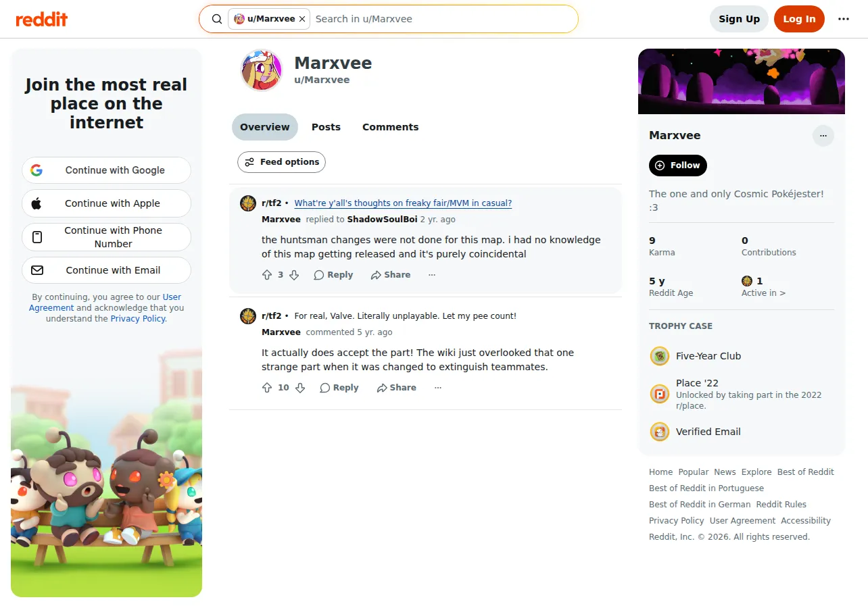Open the profile card three-dot menu
The image size is (868, 608).
pos(823,136)
